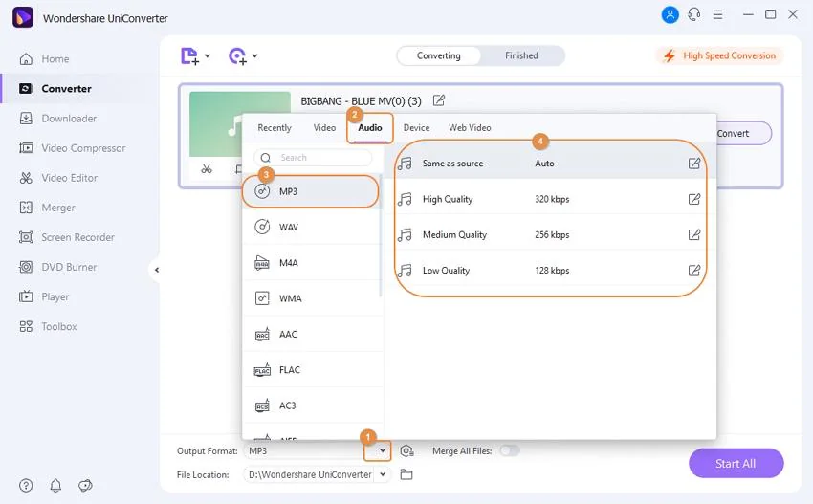The height and width of the screenshot is (504, 813).
Task: Open the feedback chat icon
Action: 85,485
